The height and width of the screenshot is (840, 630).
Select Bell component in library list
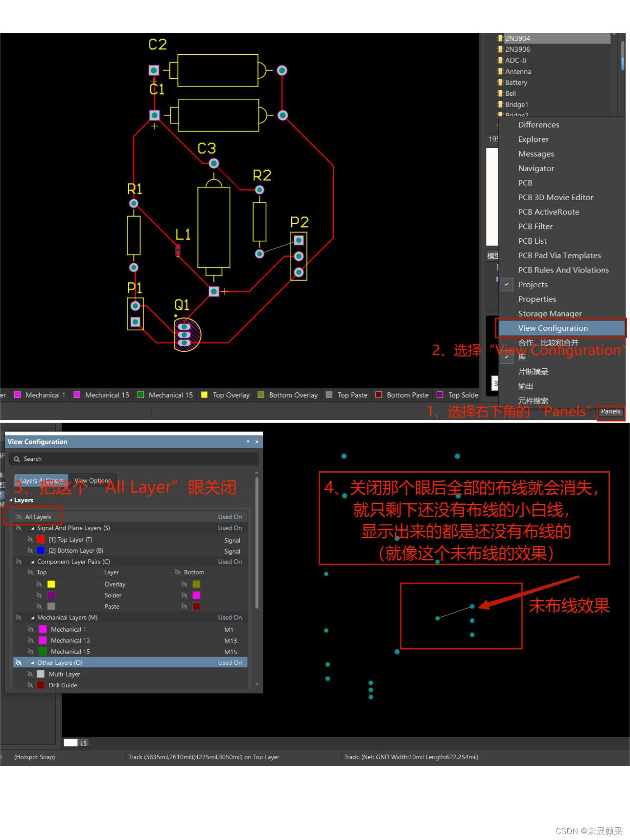pyautogui.click(x=510, y=93)
